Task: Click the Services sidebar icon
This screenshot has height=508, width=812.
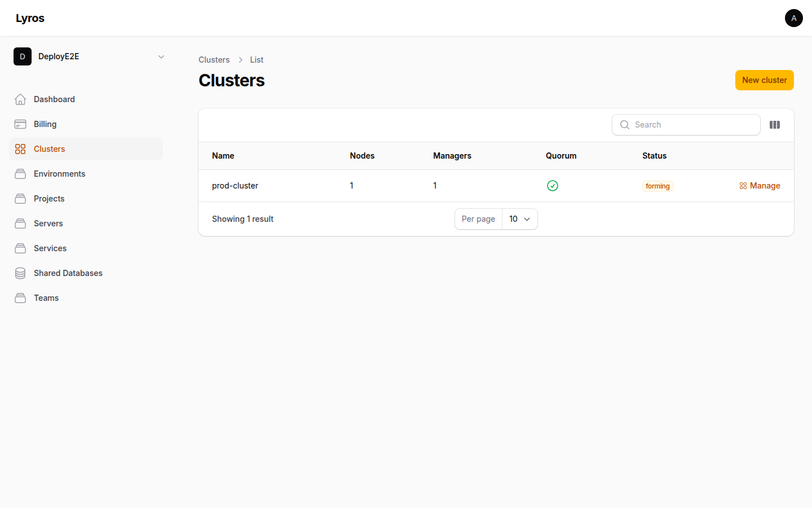Action: coord(20,248)
